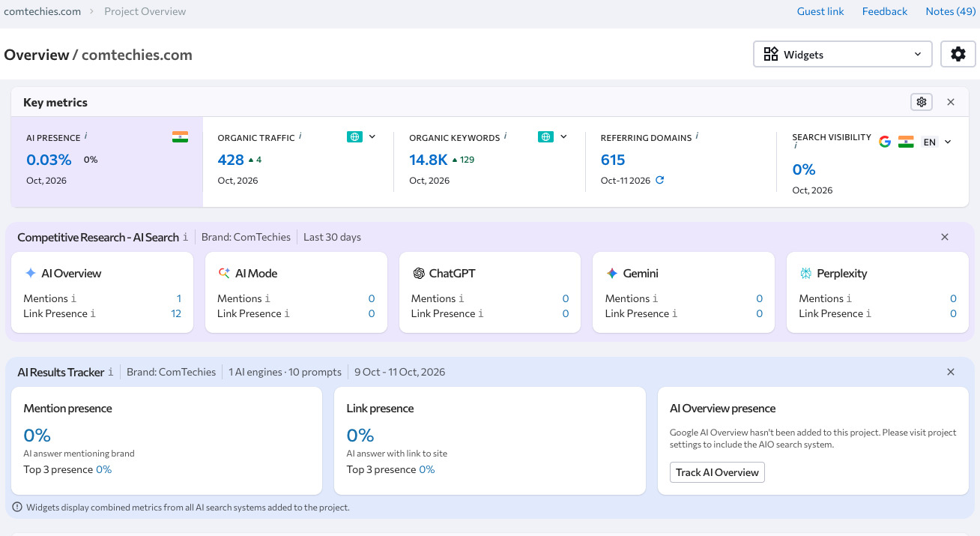Open the Guest link
The height and width of the screenshot is (536, 980).
820,11
